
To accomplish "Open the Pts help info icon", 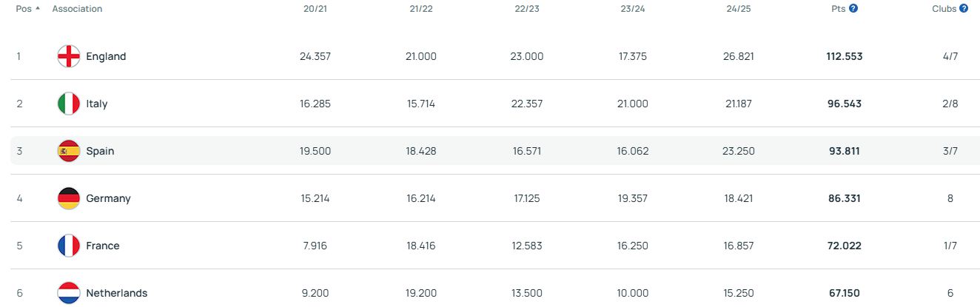I will 853,8.
